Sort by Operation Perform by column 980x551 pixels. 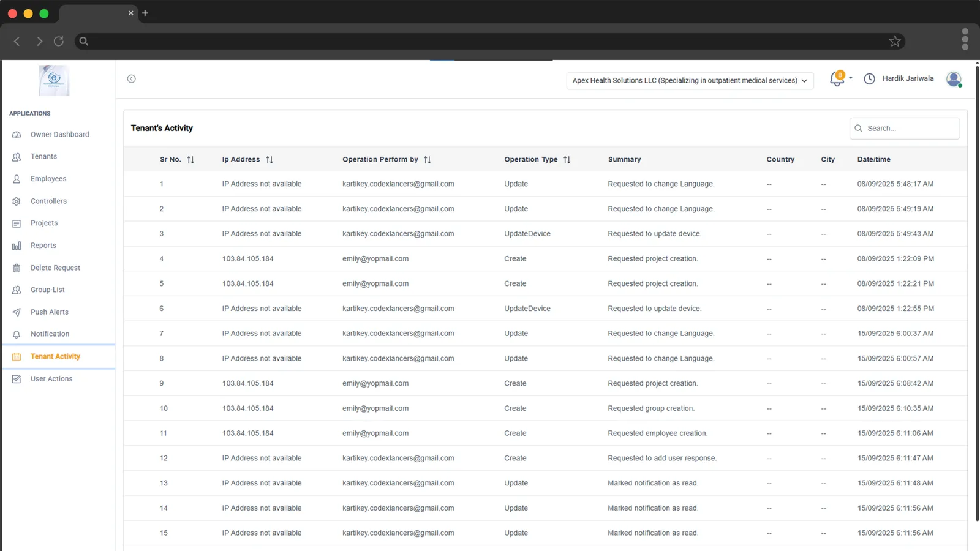(x=428, y=160)
